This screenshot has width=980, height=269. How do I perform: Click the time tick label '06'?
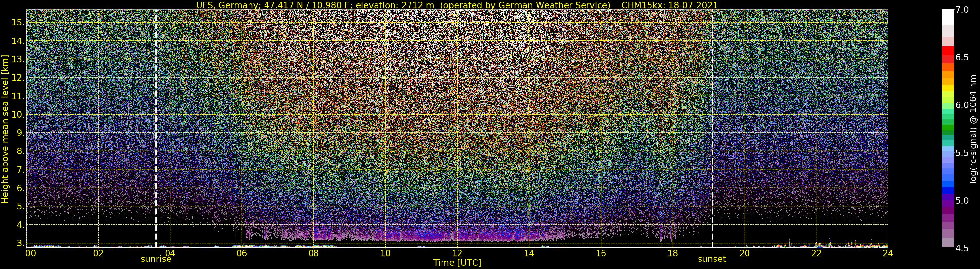[x=242, y=253]
